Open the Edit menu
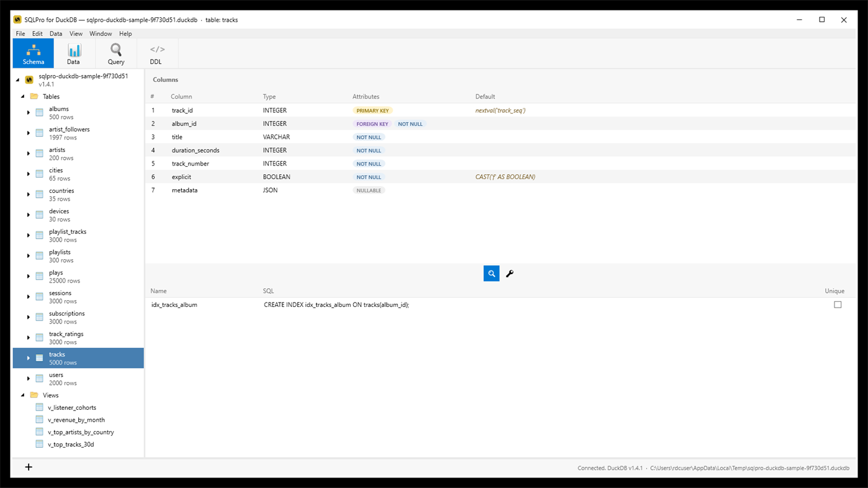Viewport: 868px width, 488px height. click(37, 33)
